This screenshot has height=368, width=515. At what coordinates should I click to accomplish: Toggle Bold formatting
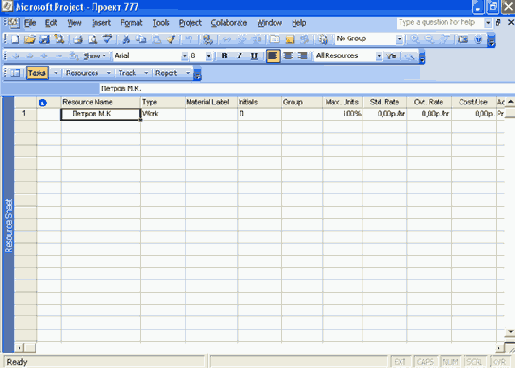point(224,56)
